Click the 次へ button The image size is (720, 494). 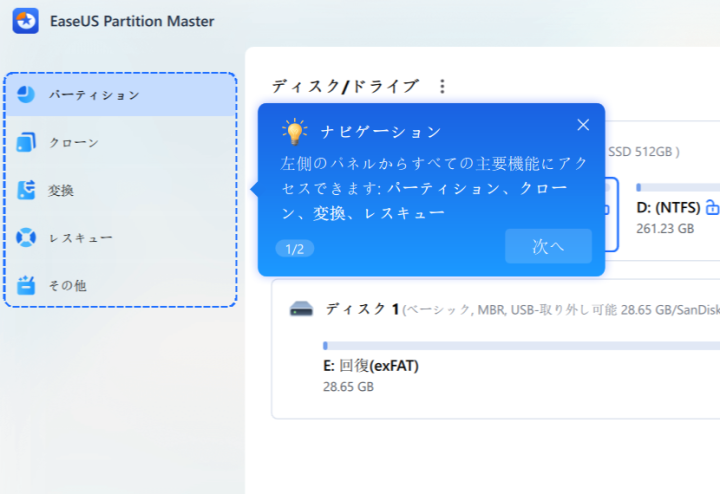click(548, 247)
